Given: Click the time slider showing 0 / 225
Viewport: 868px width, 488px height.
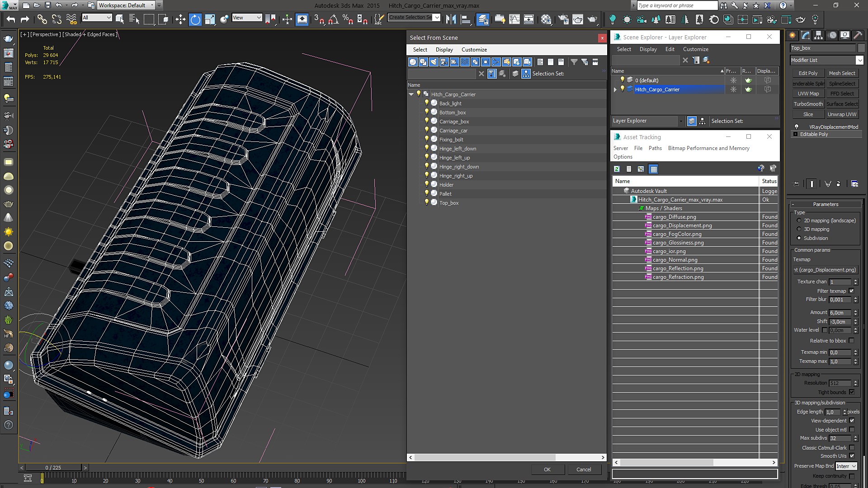Looking at the screenshot, I should 53,468.
